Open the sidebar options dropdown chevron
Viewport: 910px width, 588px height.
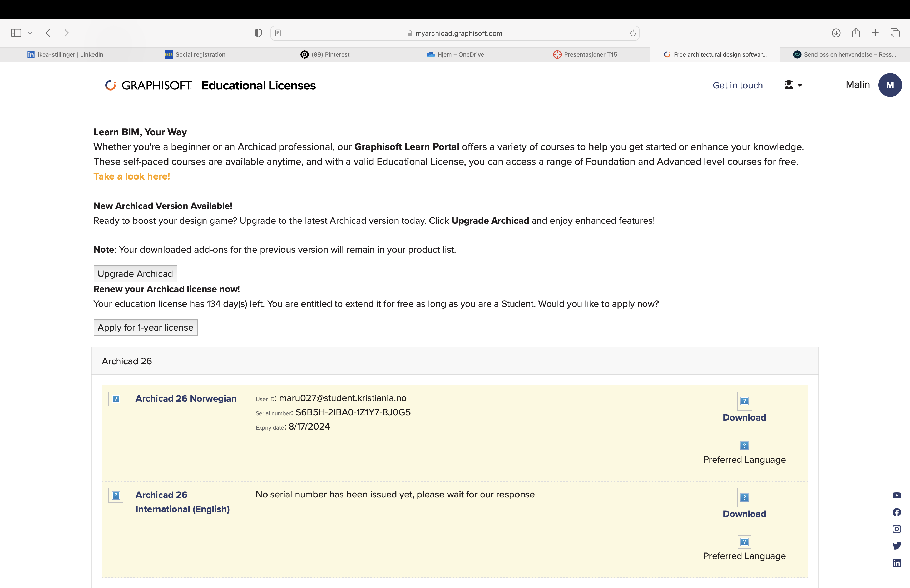click(30, 33)
